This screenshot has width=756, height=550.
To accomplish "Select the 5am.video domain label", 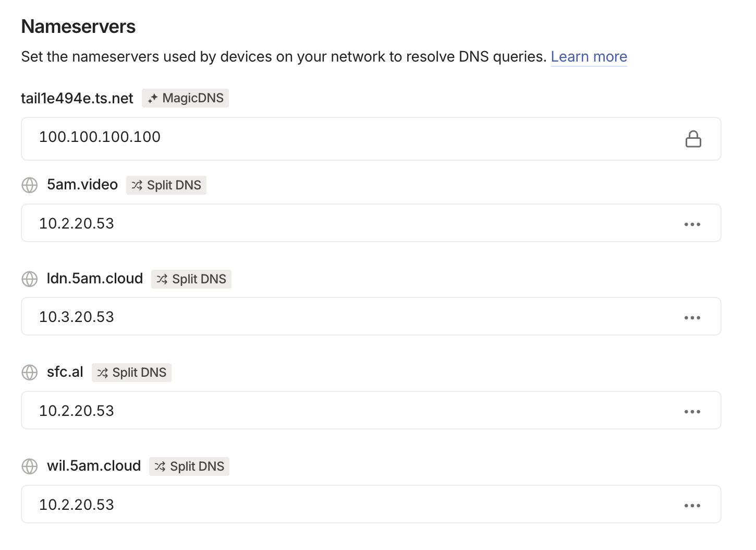I will (82, 184).
